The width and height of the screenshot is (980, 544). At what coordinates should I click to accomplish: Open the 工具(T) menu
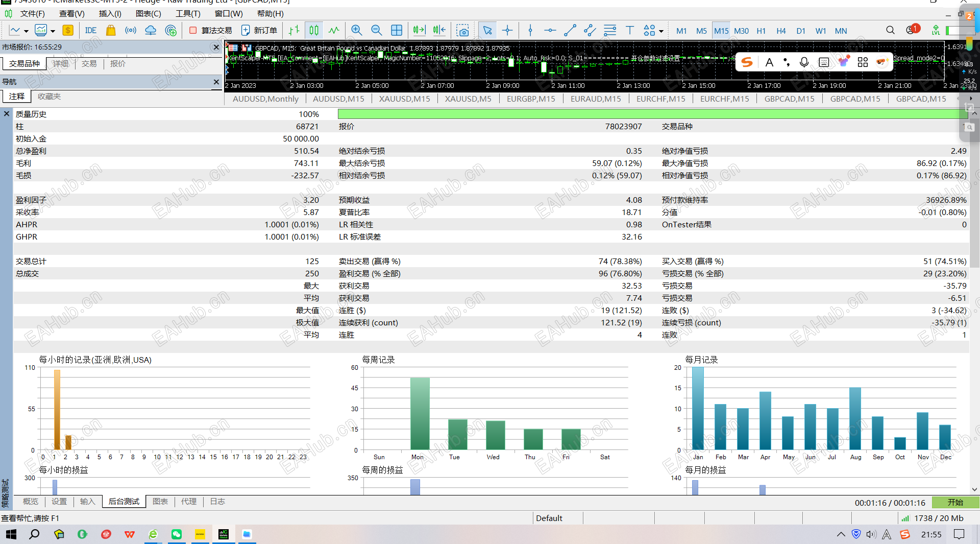coord(188,14)
